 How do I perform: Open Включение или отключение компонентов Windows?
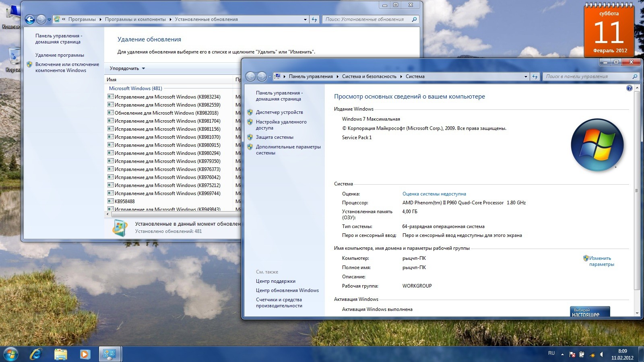pyautogui.click(x=67, y=67)
